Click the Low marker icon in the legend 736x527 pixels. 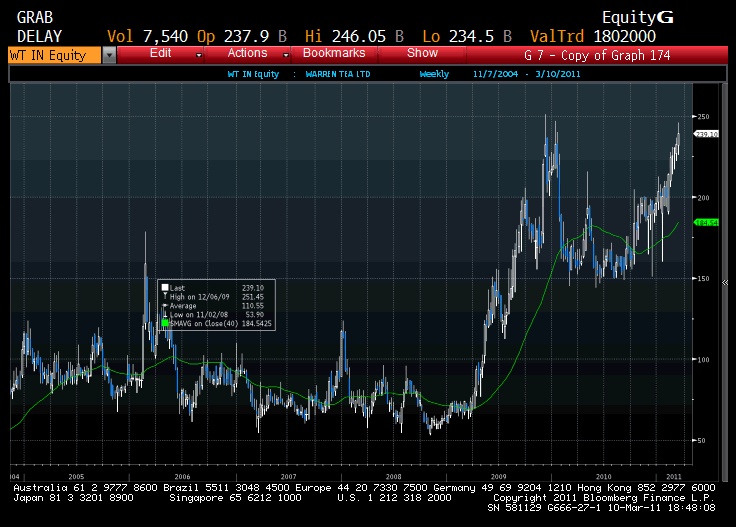point(165,314)
